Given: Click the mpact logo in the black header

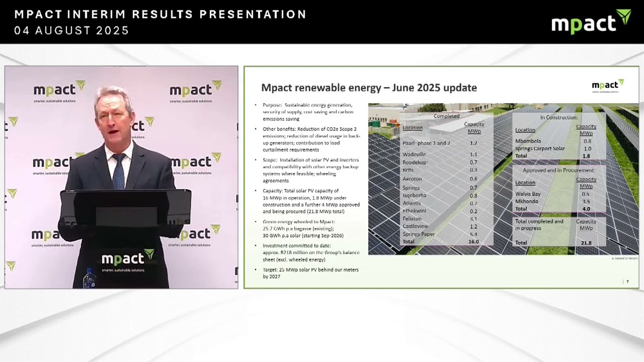Looking at the screenshot, I should pos(591,22).
